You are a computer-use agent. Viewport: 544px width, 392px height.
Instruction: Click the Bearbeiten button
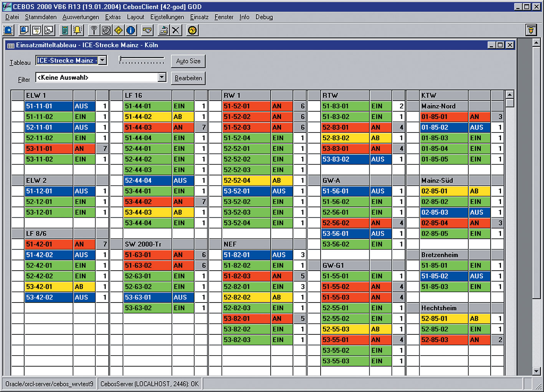188,78
